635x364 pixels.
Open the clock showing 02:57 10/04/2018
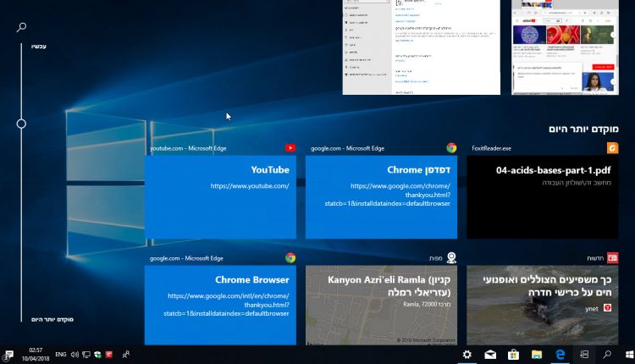(36, 355)
